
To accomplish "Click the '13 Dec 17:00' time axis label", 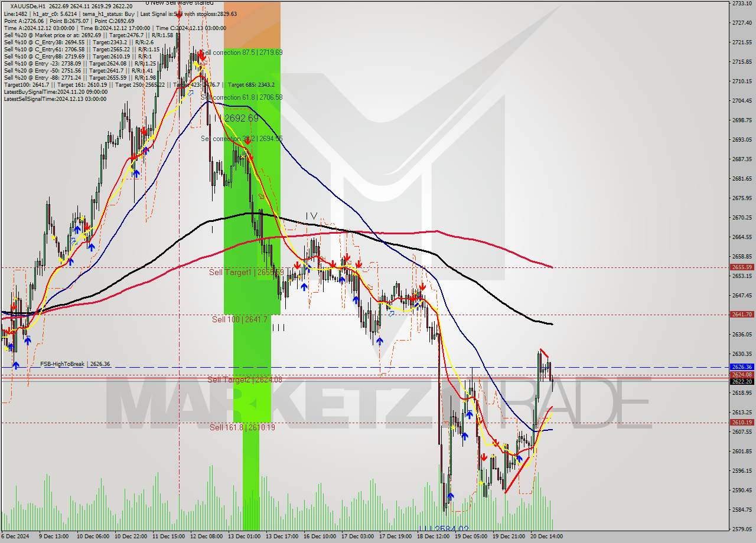I will pyautogui.click(x=282, y=537).
